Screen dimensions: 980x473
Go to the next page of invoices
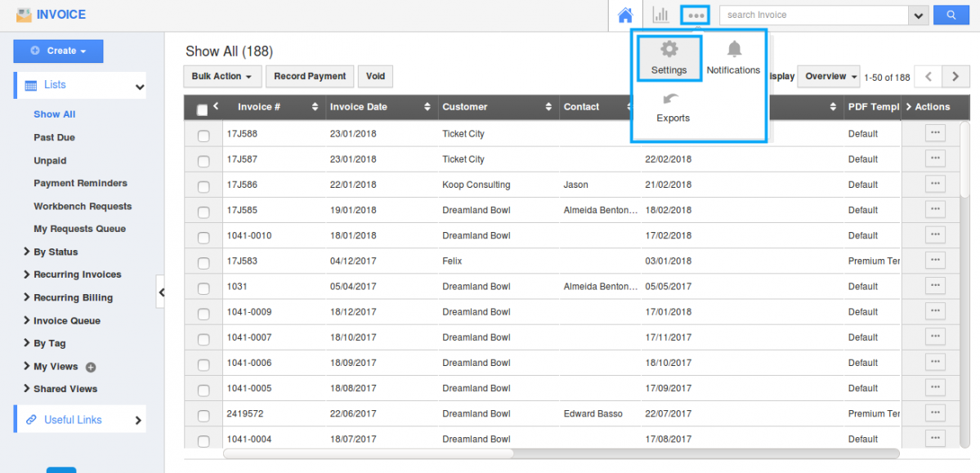955,76
